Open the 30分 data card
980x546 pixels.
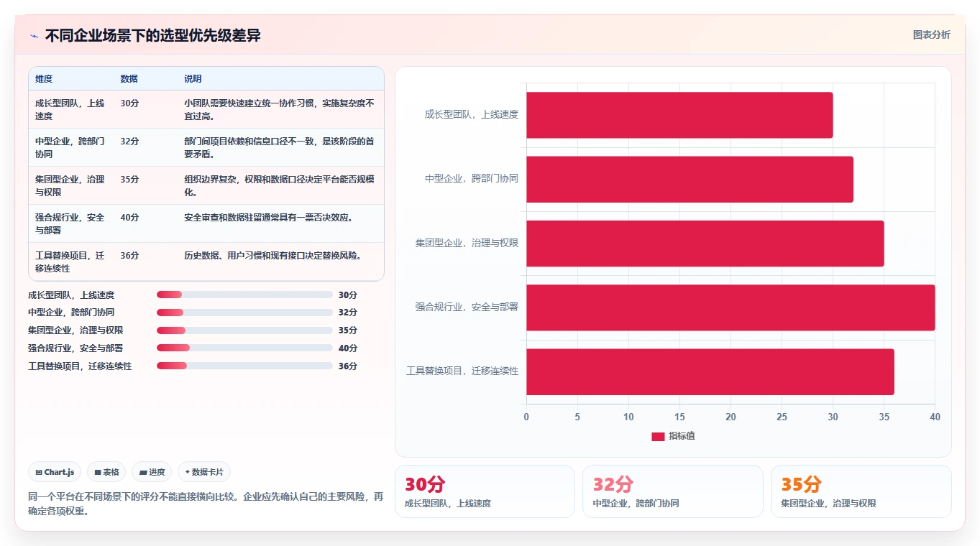click(x=485, y=491)
